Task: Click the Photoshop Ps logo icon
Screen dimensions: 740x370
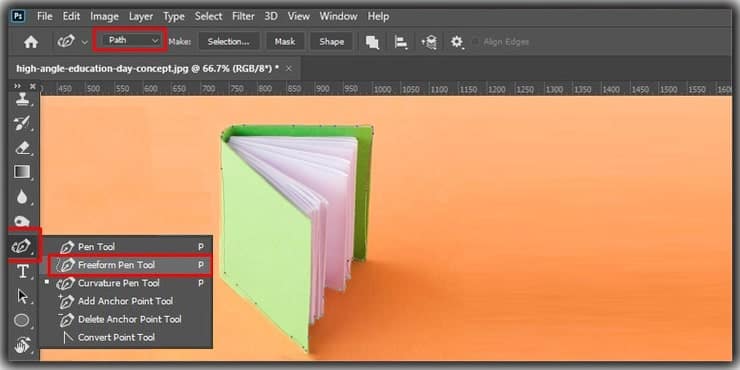Action: (x=18, y=17)
